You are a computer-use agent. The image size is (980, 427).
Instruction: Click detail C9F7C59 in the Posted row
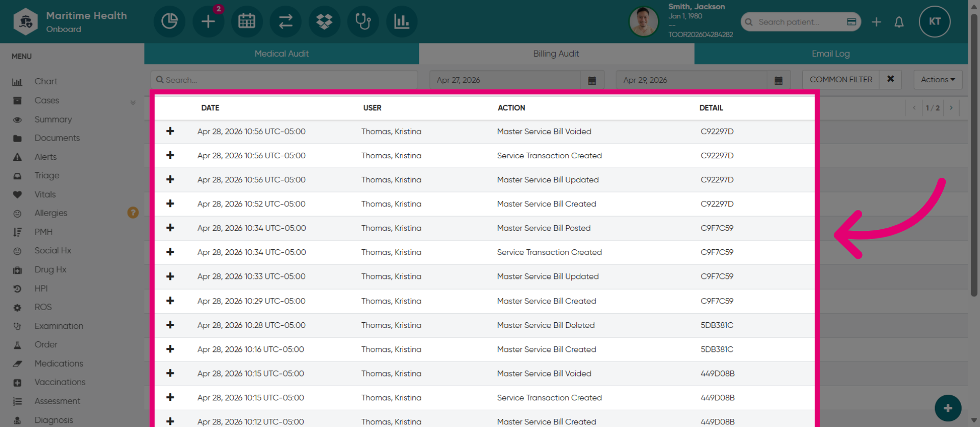pyautogui.click(x=717, y=228)
